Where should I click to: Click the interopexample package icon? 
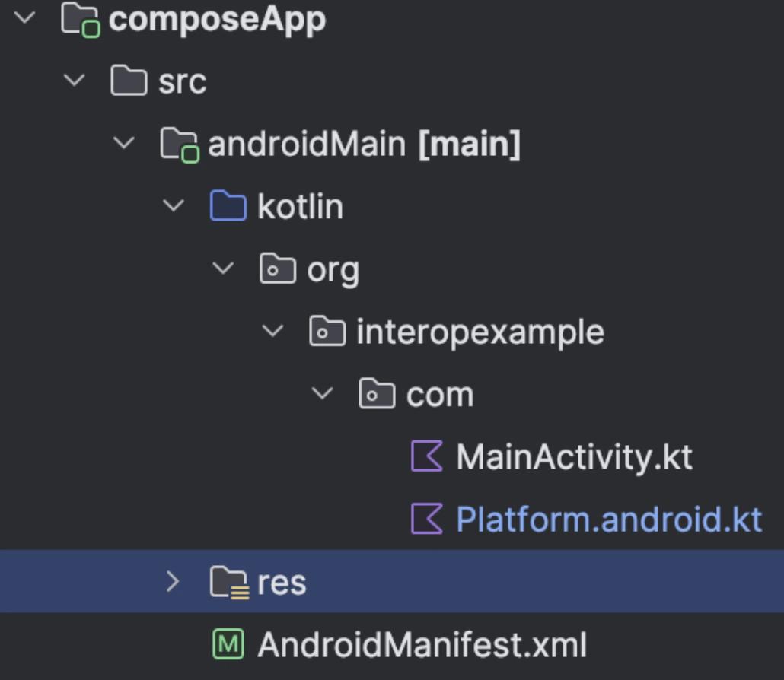(327, 332)
